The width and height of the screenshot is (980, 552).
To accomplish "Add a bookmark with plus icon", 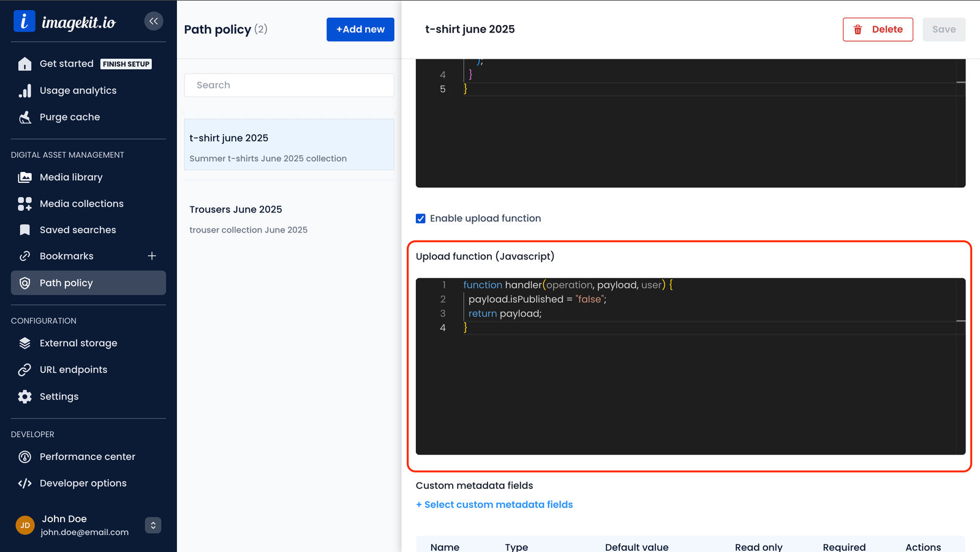I will pyautogui.click(x=152, y=256).
